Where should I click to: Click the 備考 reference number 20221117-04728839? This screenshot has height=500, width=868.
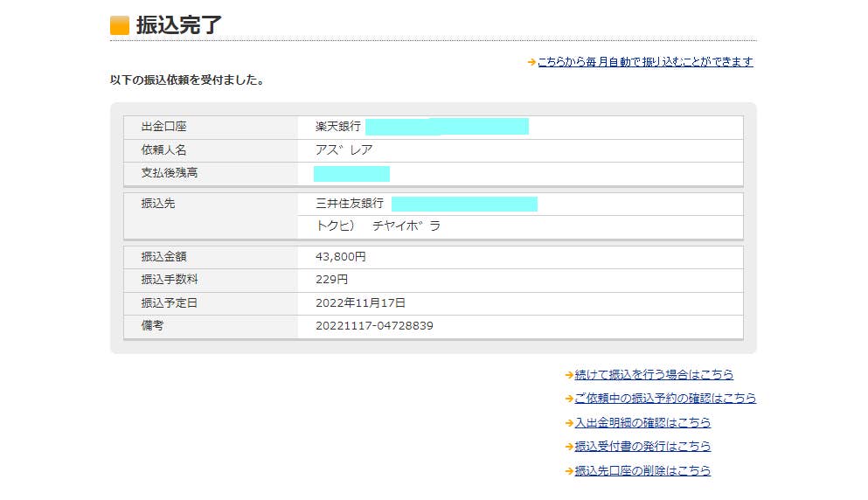point(374,326)
